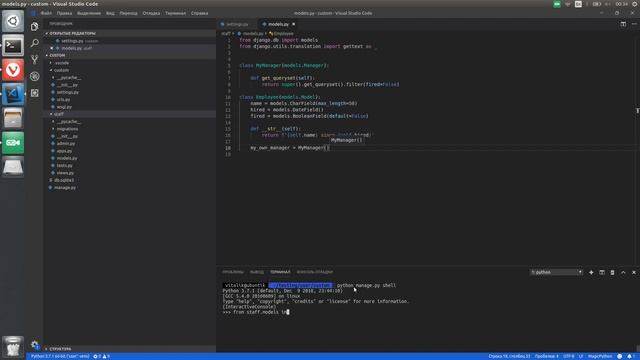The width and height of the screenshot is (640, 360).
Task: Open wsgi.py in the file tree
Action: (x=64, y=107)
